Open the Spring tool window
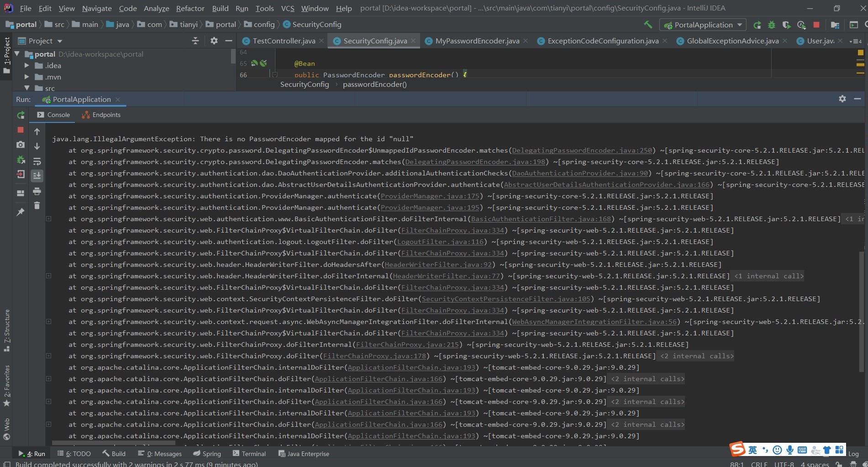The width and height of the screenshot is (868, 467). pyautogui.click(x=207, y=454)
